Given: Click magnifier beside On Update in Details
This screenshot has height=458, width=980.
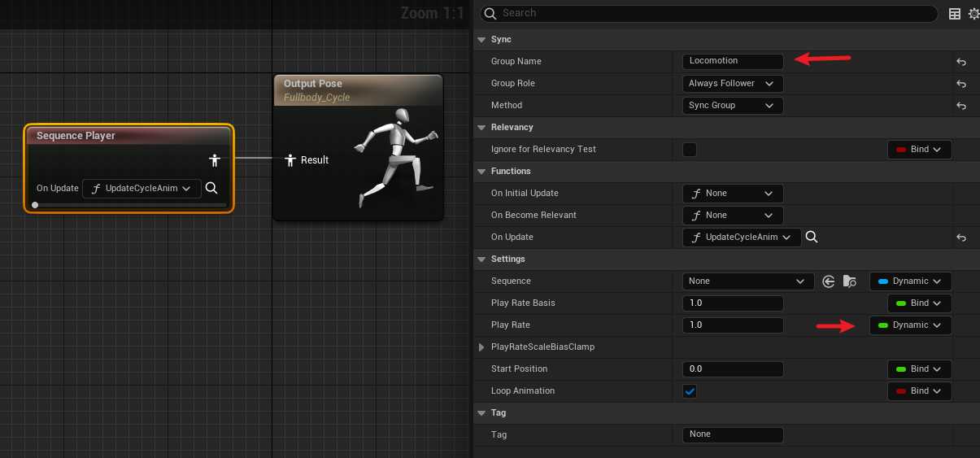Looking at the screenshot, I should [811, 238].
